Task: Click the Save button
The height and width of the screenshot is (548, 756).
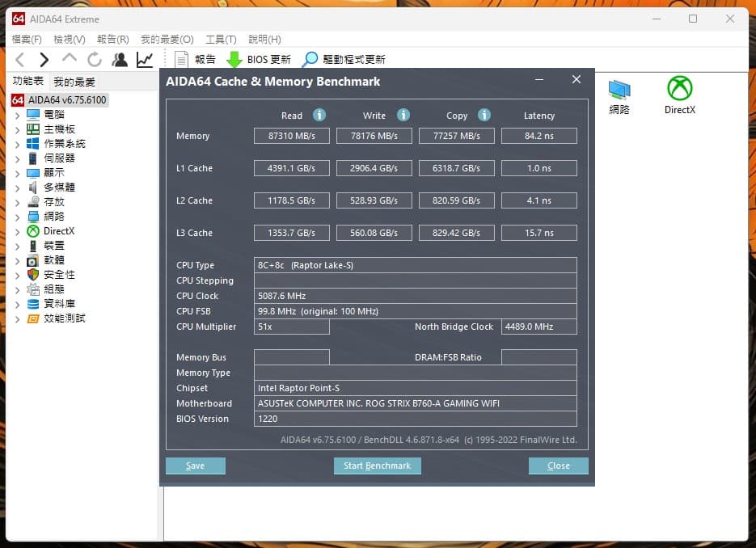Action: click(x=196, y=466)
